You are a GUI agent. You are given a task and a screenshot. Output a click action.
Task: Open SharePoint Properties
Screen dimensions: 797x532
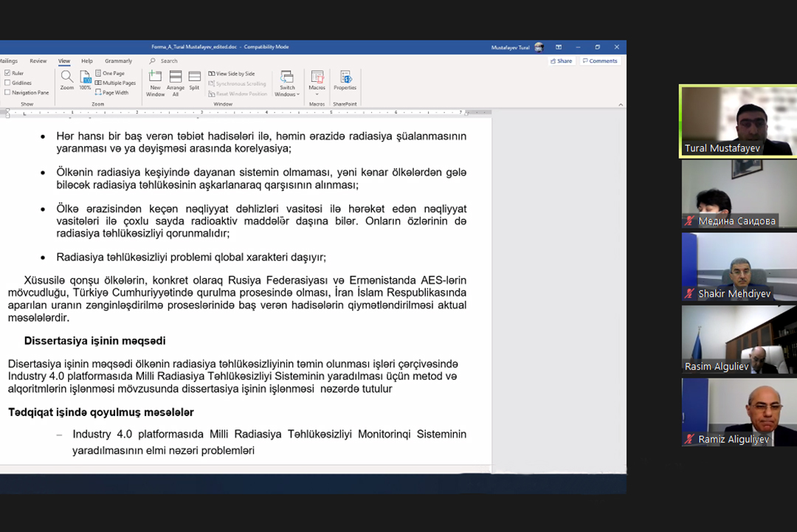[345, 79]
